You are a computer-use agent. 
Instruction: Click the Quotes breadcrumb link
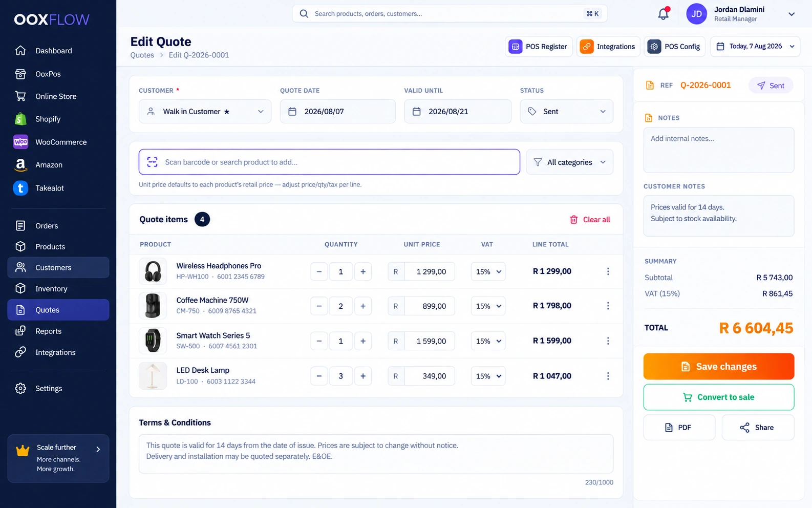coord(142,55)
